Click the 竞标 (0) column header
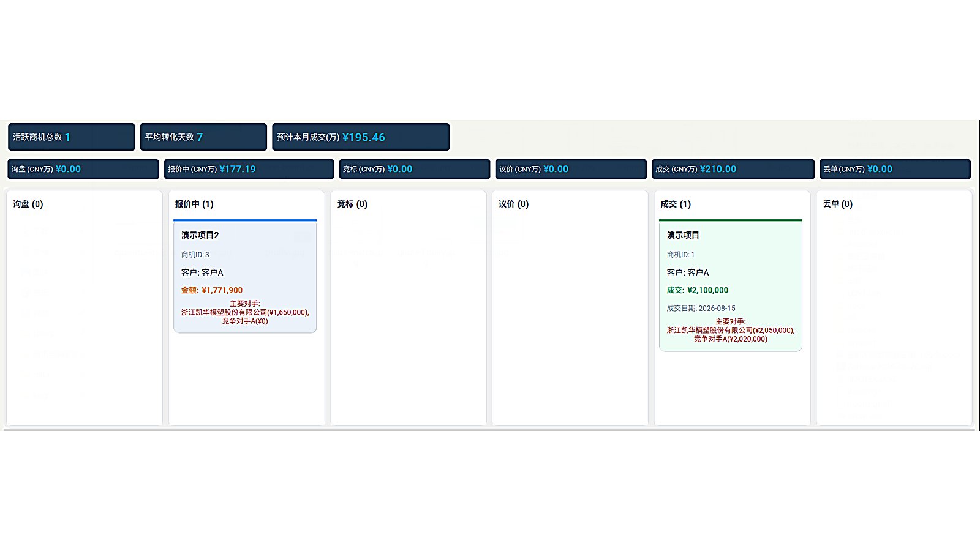Image resolution: width=980 pixels, height=551 pixels. (x=352, y=204)
